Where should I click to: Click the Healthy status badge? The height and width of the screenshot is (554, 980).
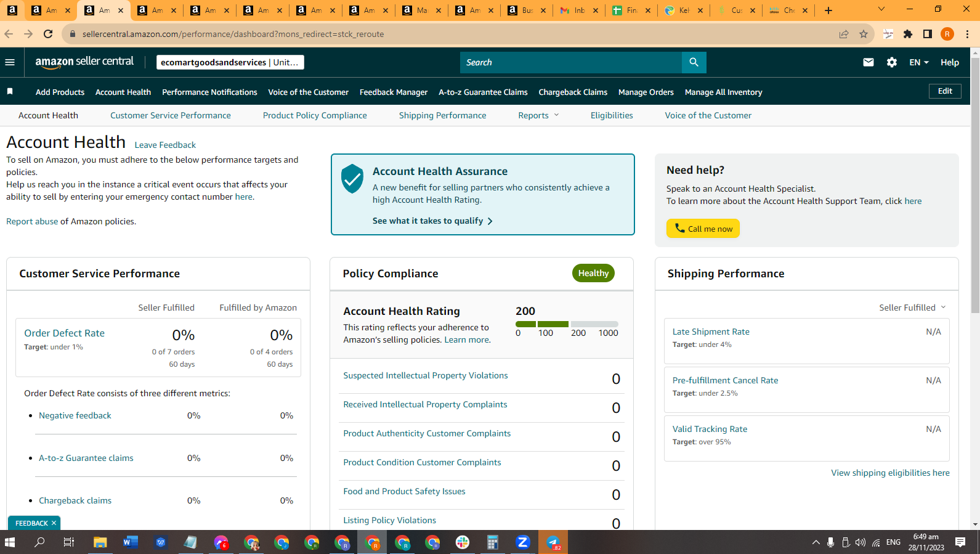pos(593,273)
